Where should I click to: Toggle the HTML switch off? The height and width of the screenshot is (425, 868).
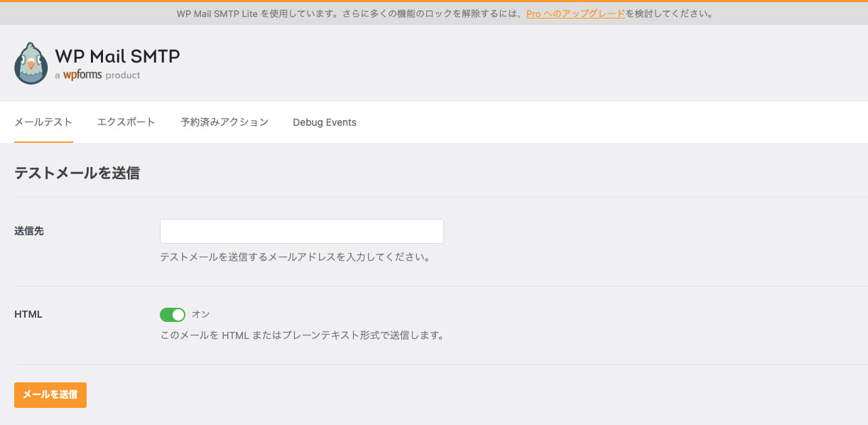pyautogui.click(x=173, y=314)
